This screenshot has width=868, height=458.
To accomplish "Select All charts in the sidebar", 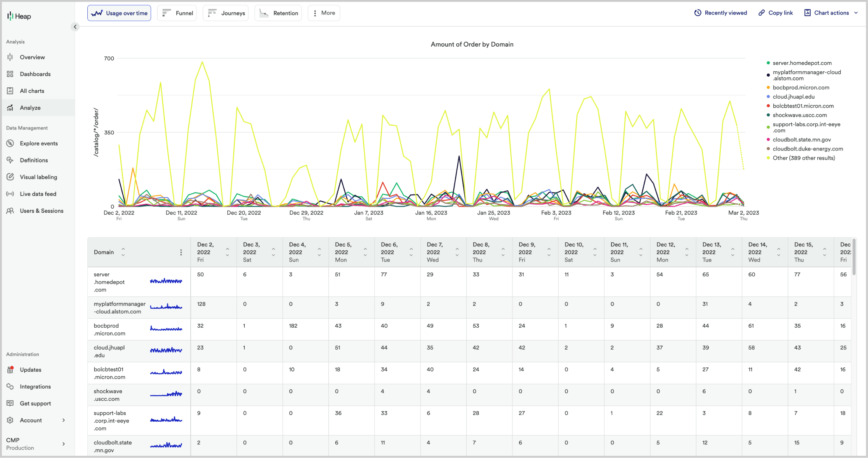I will pyautogui.click(x=32, y=91).
